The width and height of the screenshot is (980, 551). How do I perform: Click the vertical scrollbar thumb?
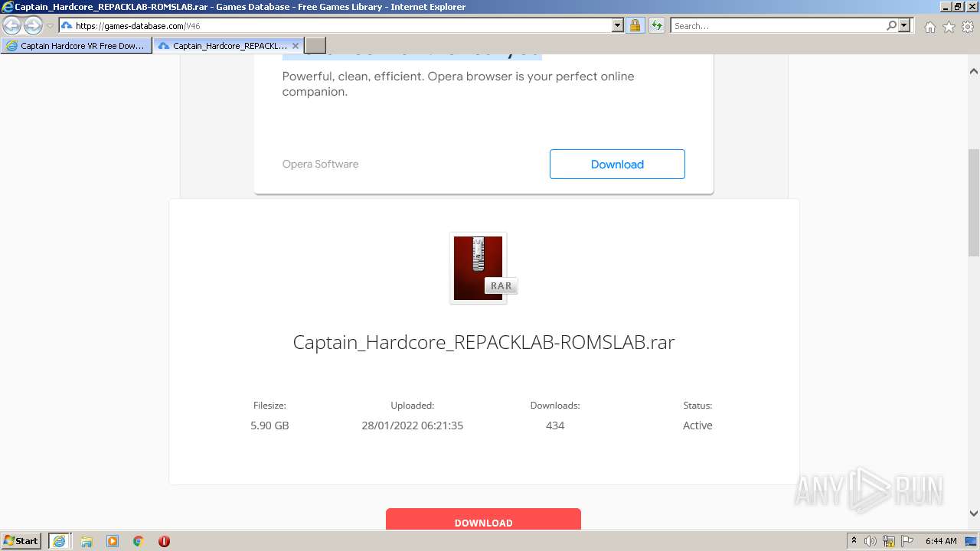click(x=974, y=203)
